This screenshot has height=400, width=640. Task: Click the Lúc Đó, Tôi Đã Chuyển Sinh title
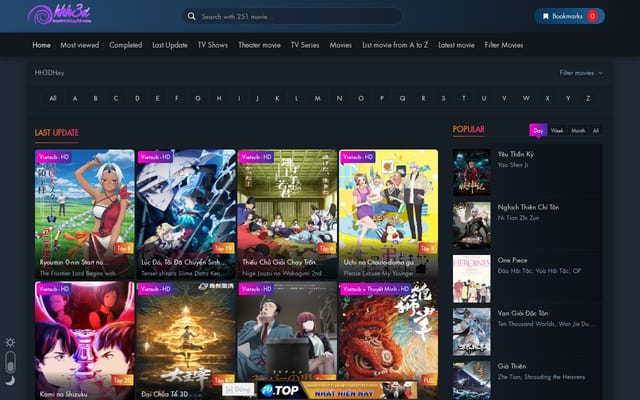click(180, 262)
